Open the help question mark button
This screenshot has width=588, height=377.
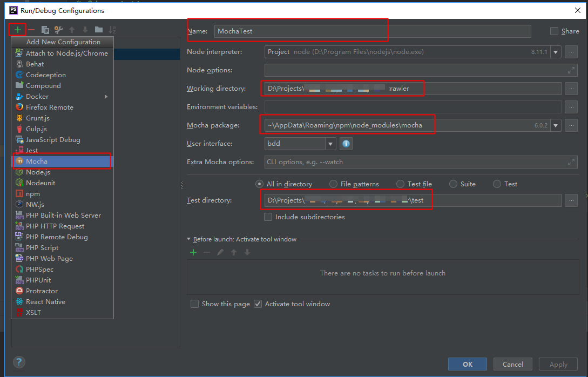point(19,362)
